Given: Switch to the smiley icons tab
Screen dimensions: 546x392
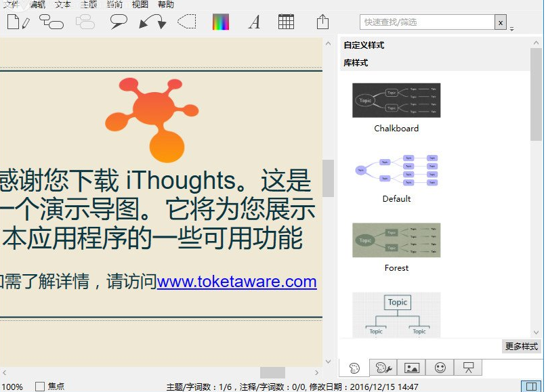Looking at the screenshot, I should 440,368.
